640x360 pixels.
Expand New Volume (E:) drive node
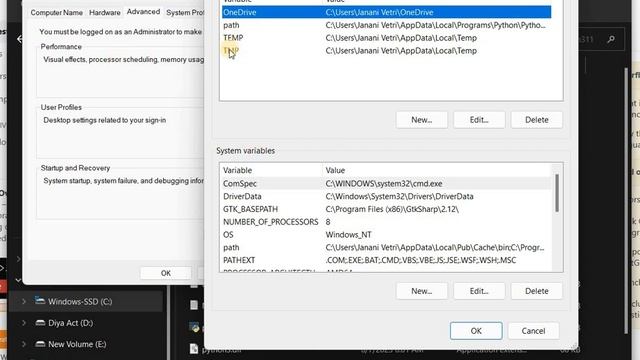[x=24, y=344]
